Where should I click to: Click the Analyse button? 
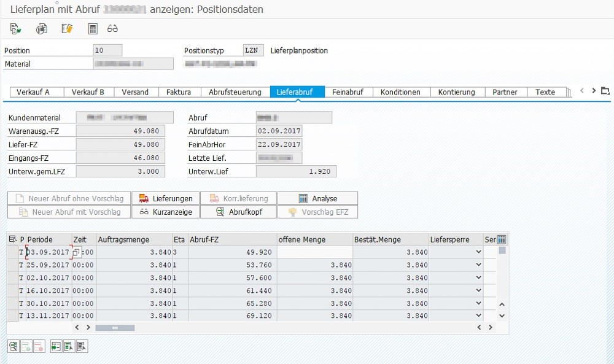(317, 198)
